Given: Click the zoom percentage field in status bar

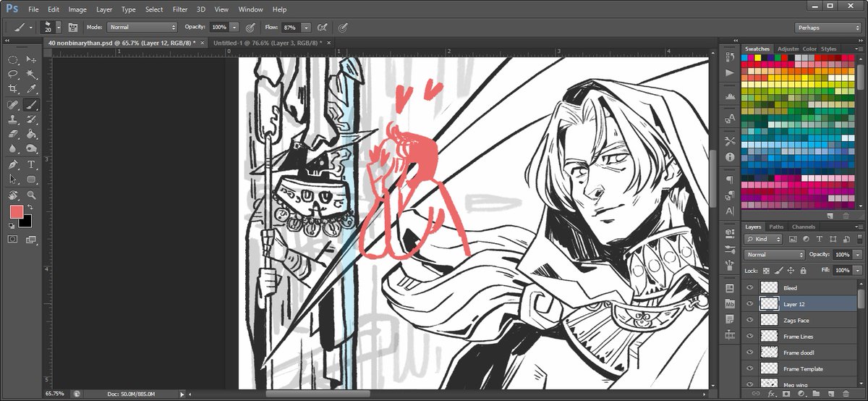Looking at the screenshot, I should (55, 394).
